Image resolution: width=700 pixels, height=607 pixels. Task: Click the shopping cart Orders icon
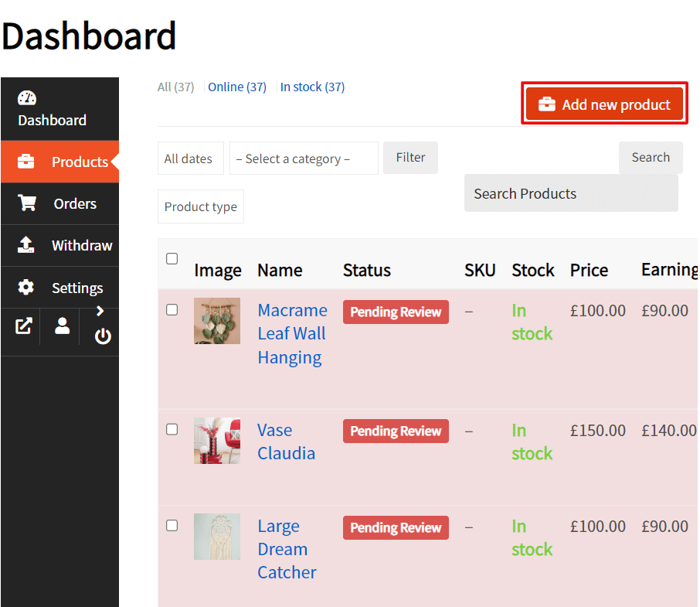click(27, 203)
